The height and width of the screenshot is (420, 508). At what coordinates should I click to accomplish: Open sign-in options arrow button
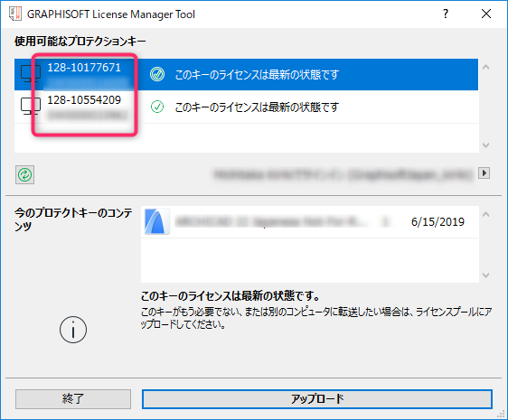click(x=484, y=173)
